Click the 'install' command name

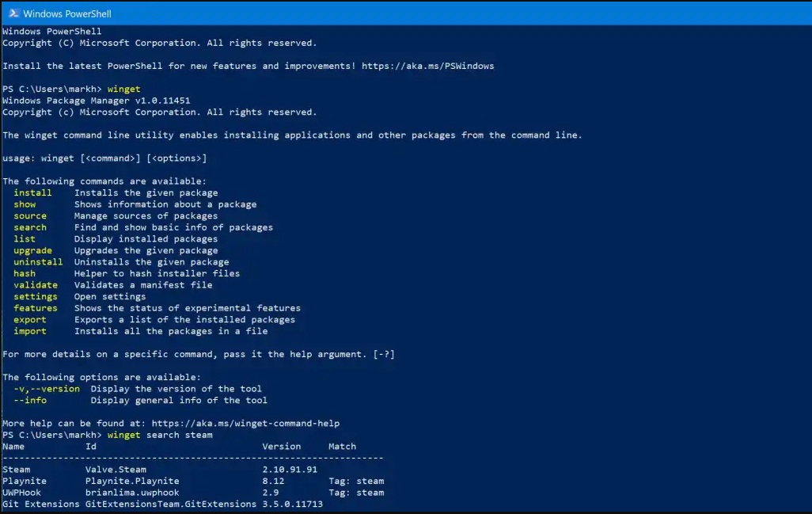click(32, 192)
